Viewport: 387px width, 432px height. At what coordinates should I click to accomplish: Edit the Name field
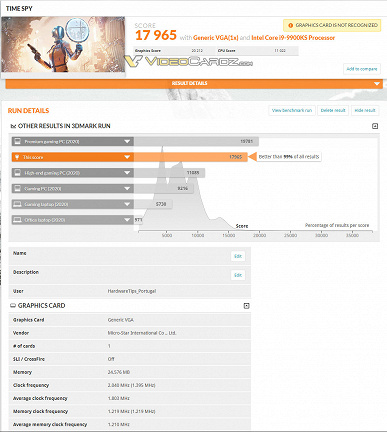[238, 256]
